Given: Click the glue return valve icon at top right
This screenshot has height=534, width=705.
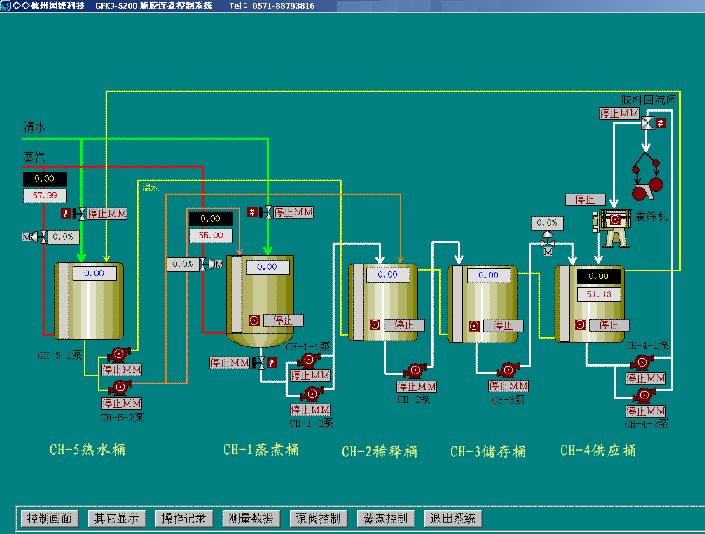Looking at the screenshot, I should pos(647,122).
